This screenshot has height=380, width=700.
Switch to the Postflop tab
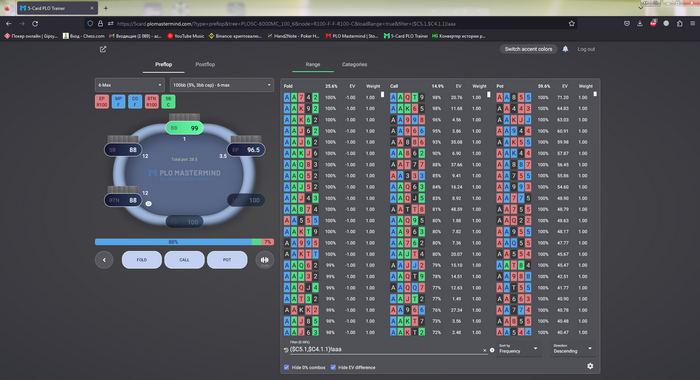(205, 64)
